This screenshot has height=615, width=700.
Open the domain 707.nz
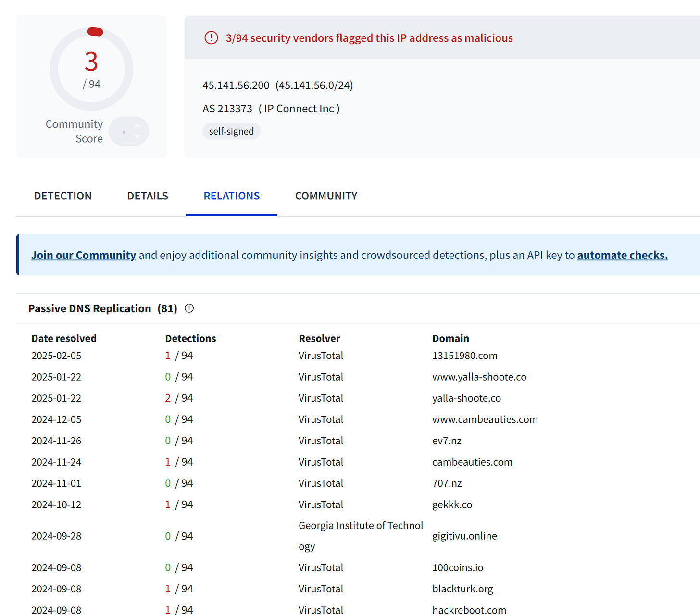pos(447,483)
